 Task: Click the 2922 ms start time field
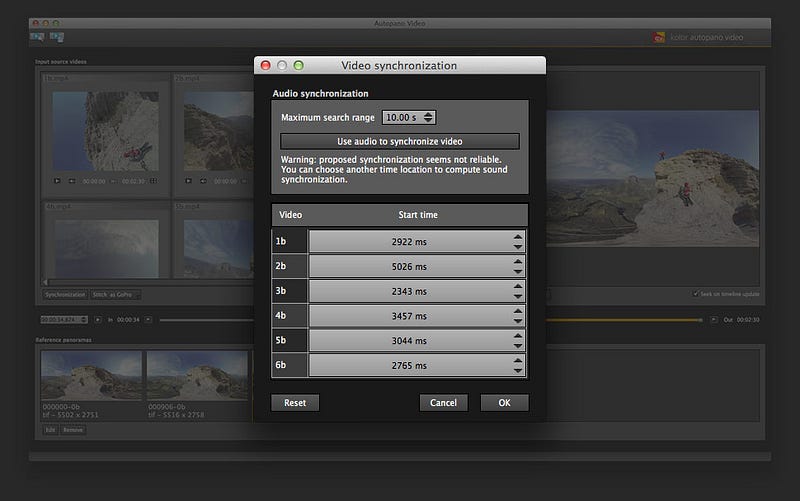(x=417, y=241)
